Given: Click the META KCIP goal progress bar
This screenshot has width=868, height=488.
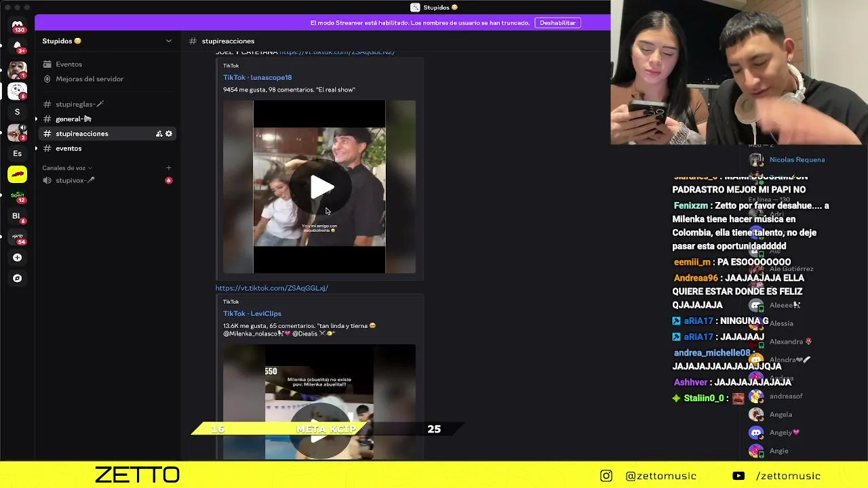Looking at the screenshot, I should [x=326, y=429].
